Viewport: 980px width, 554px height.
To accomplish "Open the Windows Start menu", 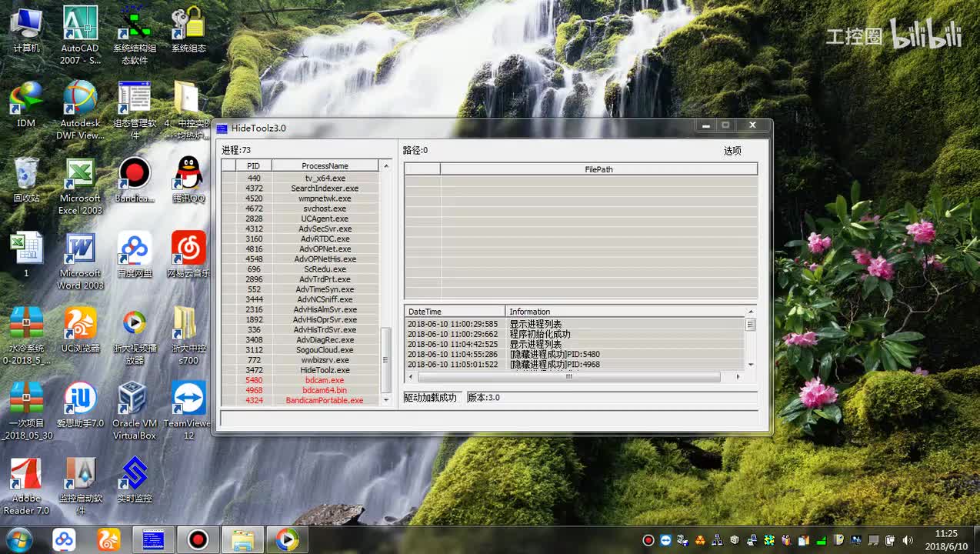I will coord(18,539).
